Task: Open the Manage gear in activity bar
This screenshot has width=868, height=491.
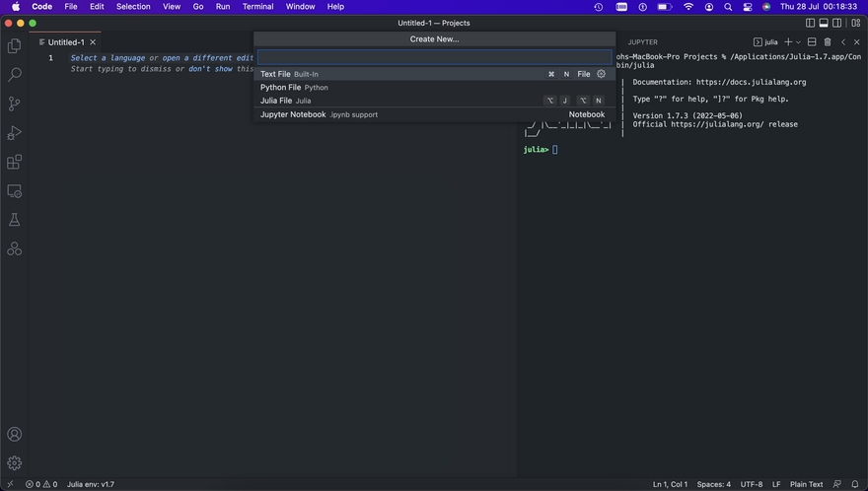Action: click(15, 462)
